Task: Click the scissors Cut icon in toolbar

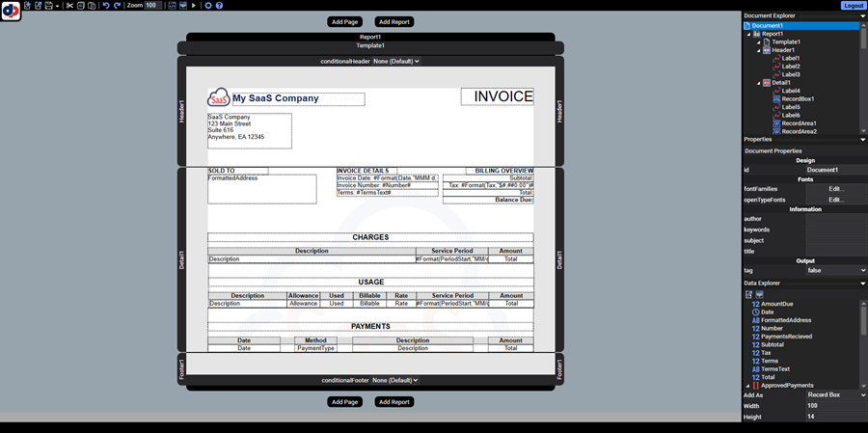Action: 69,6
